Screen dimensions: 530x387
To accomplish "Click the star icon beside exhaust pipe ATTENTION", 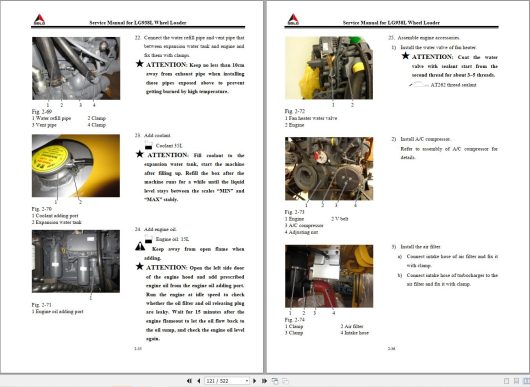I will point(140,64).
